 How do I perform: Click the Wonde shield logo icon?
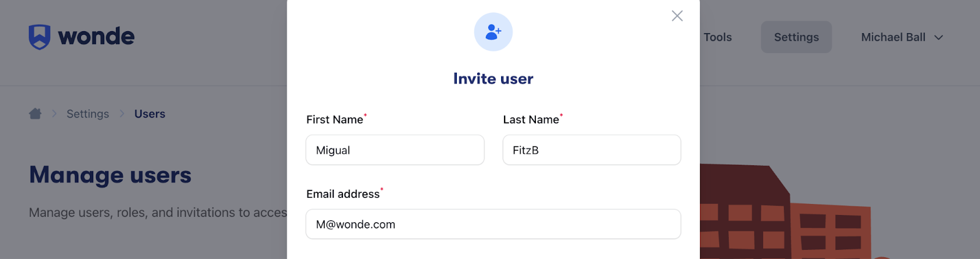39,37
